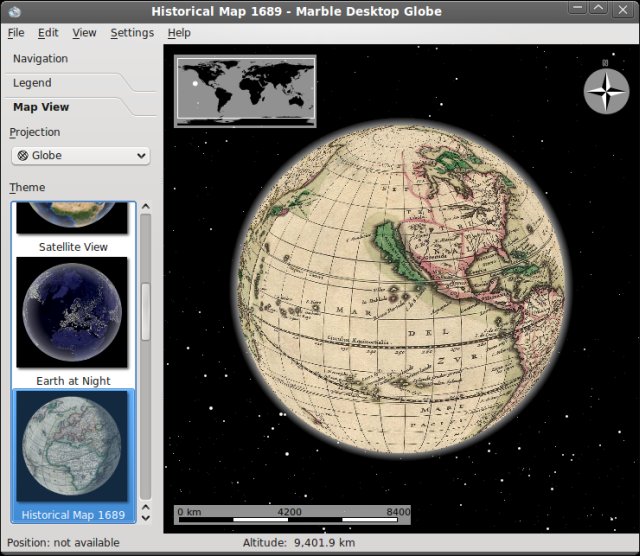Click the overview world minimap
This screenshot has width=640, height=556.
245,90
